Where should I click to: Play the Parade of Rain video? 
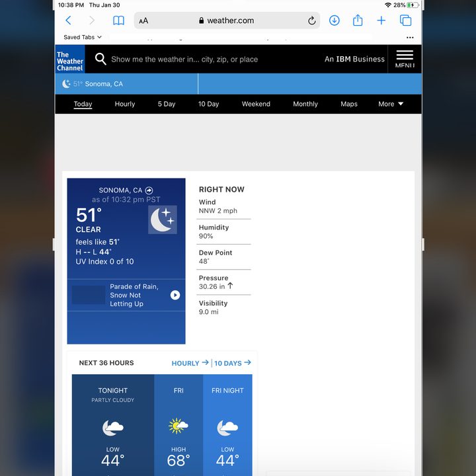175,295
